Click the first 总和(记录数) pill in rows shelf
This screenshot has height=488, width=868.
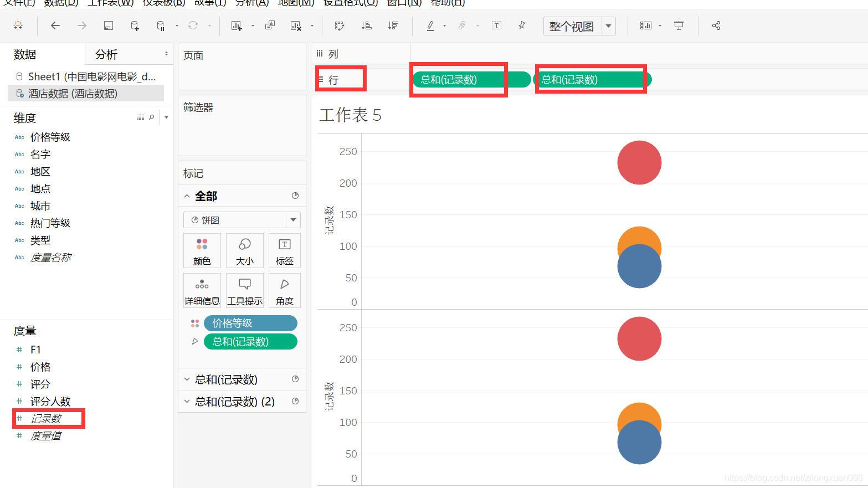pos(471,80)
